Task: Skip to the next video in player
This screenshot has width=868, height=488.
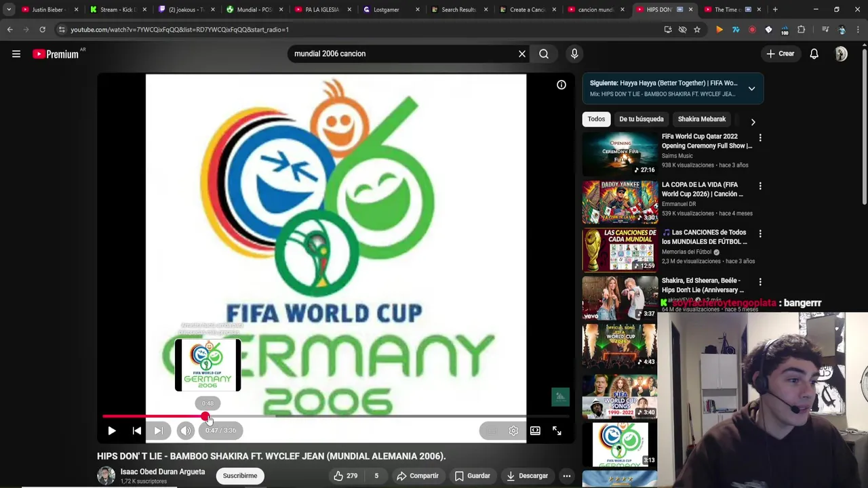Action: (x=158, y=430)
